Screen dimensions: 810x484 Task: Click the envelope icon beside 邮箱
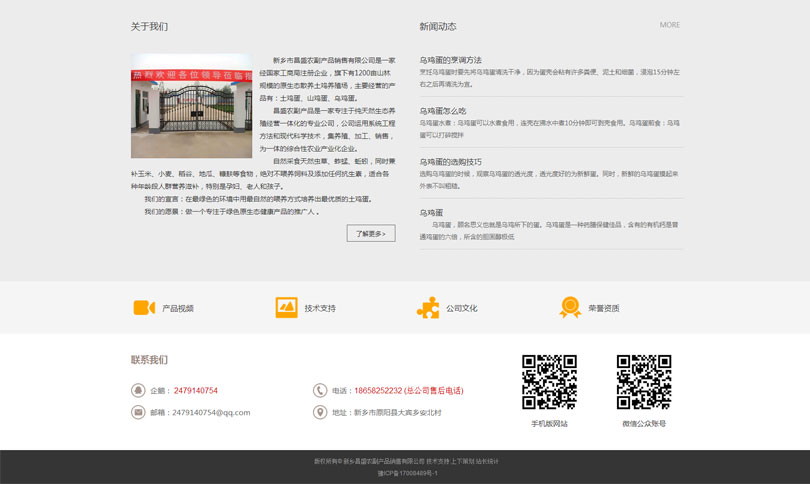138,412
